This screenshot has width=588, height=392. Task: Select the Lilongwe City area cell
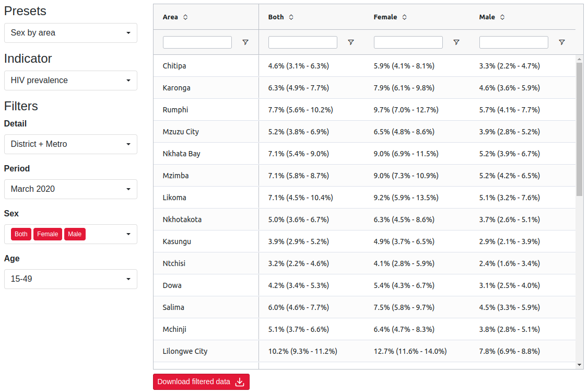click(x=206, y=351)
